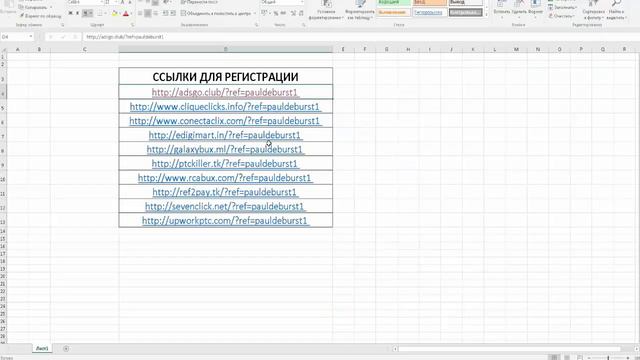Add a new sheet with plus button

[66, 348]
